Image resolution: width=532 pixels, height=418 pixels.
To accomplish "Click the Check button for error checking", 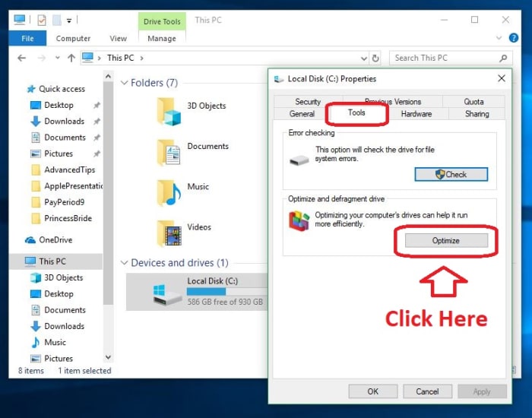I will tap(451, 174).
